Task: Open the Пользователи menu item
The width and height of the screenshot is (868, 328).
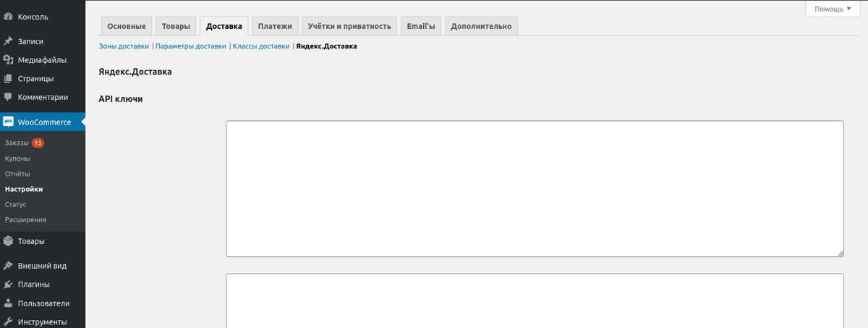Action: tap(43, 303)
